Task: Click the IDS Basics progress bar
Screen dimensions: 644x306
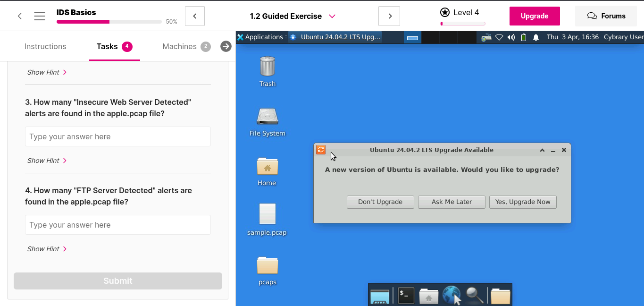Action: coord(109,22)
